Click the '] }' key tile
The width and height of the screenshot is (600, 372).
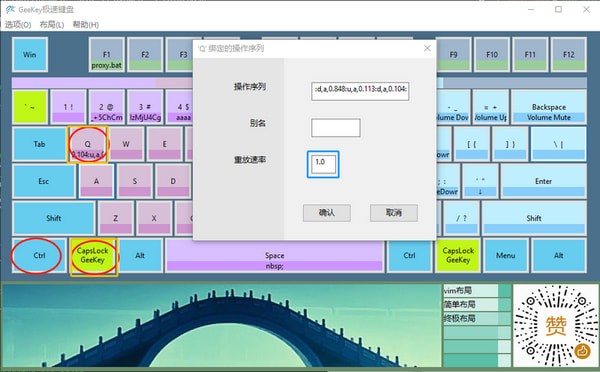[x=510, y=144]
